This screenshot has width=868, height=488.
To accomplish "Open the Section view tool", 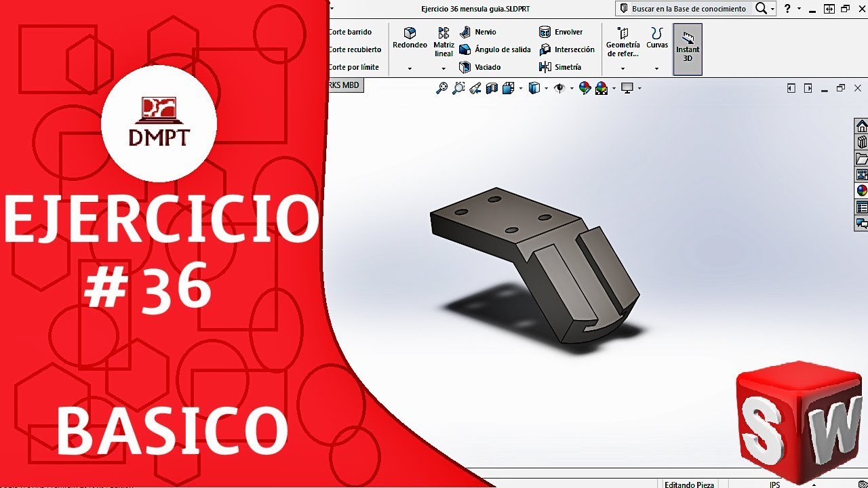I will 492,88.
